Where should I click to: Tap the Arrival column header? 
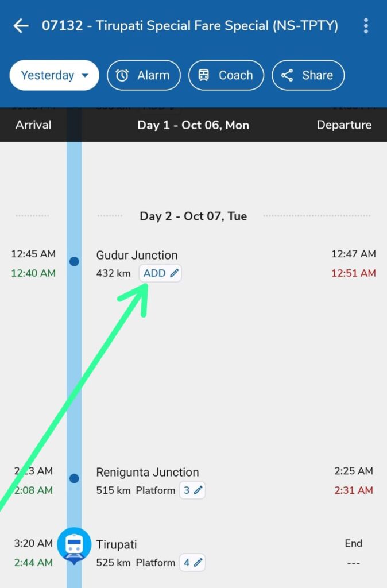[33, 125]
